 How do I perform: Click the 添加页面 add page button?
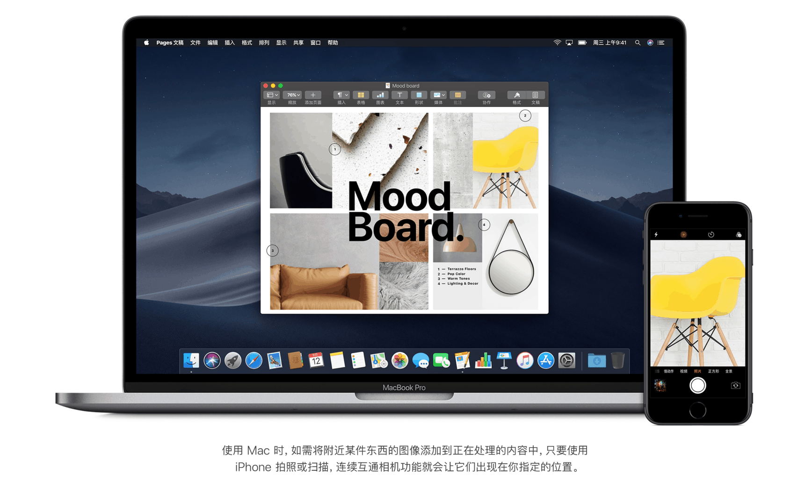coord(313,95)
